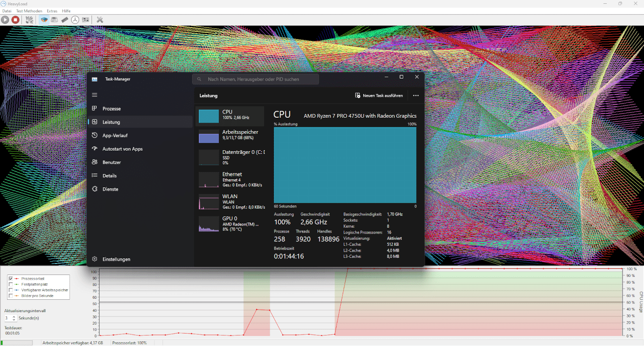
Task: Select the Leistung page in sidebar
Action: 140,122
